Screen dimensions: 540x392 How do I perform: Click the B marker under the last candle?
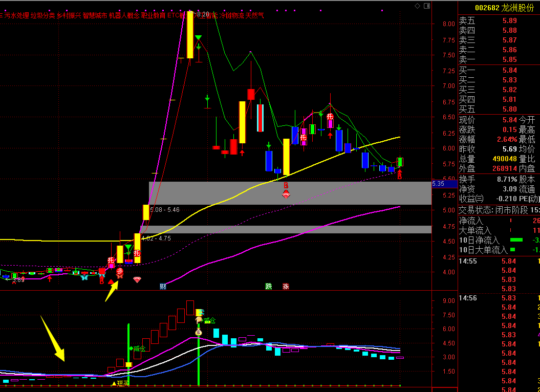click(x=400, y=176)
